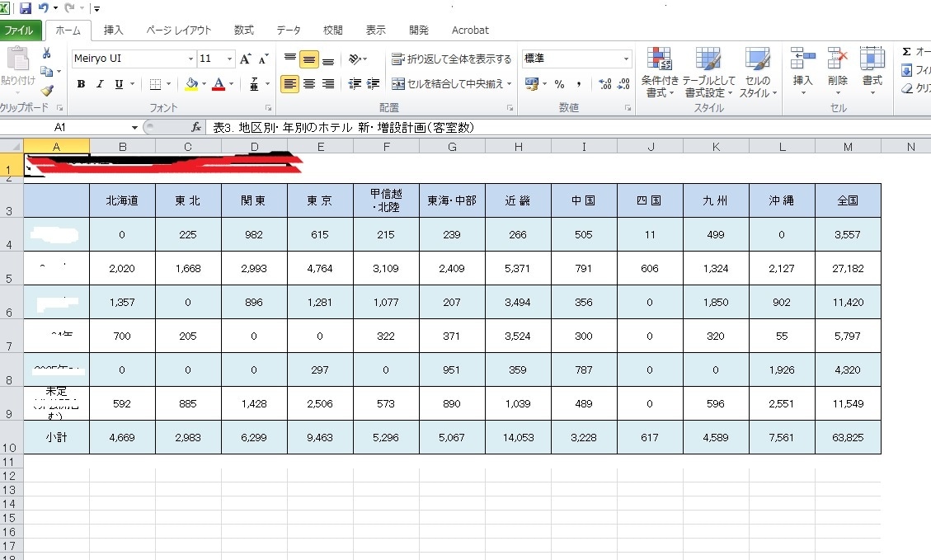The height and width of the screenshot is (560, 931).
Task: Click inside the formula bar text
Action: click(343, 127)
